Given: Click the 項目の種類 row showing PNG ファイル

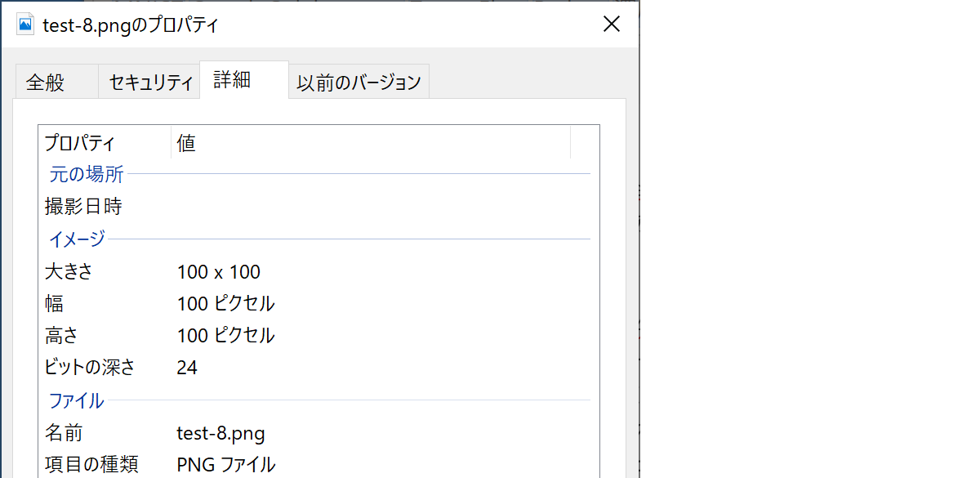Looking at the screenshot, I should (x=227, y=463).
